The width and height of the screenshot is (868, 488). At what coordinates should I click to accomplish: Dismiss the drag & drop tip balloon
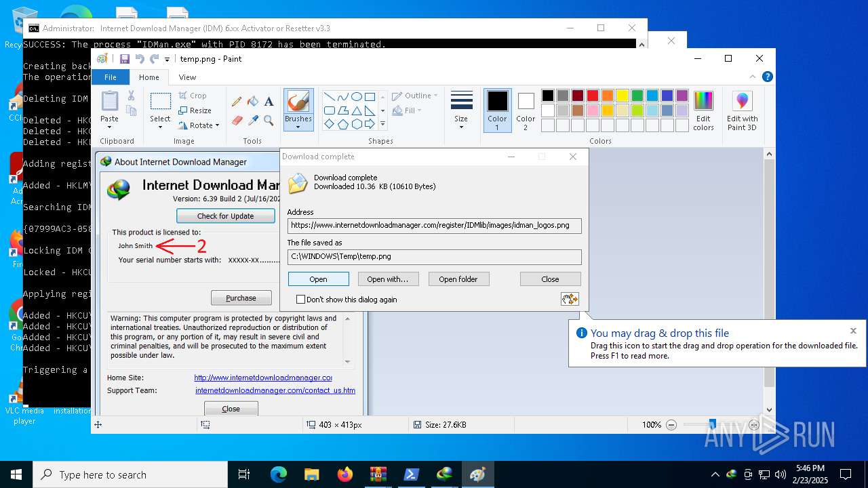pos(853,331)
